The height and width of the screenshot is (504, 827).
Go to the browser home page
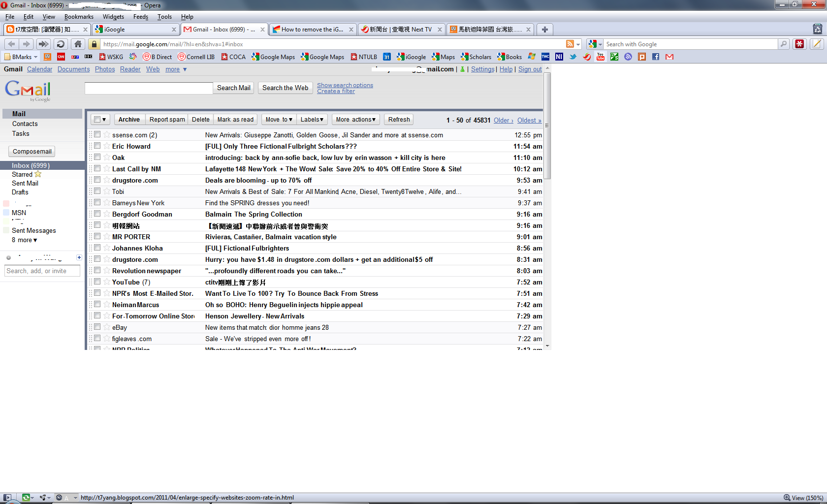(78, 44)
